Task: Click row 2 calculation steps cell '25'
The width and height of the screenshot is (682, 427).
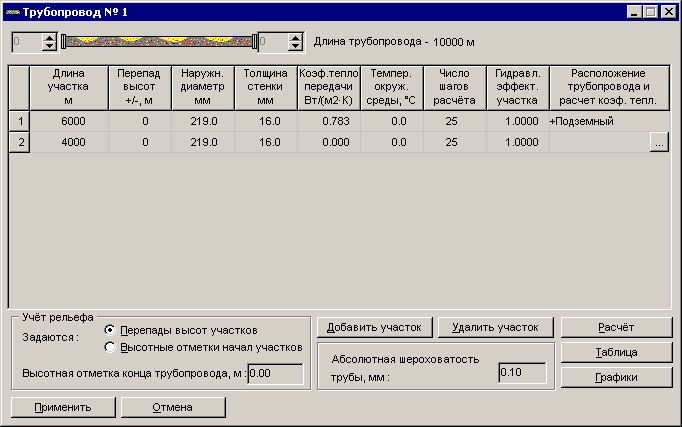Action: [455, 142]
